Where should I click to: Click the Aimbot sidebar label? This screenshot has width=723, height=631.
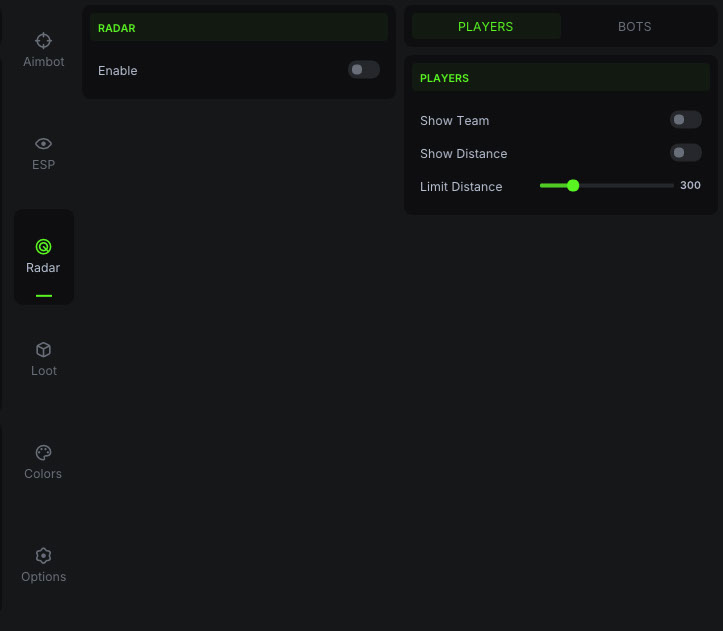coord(44,62)
